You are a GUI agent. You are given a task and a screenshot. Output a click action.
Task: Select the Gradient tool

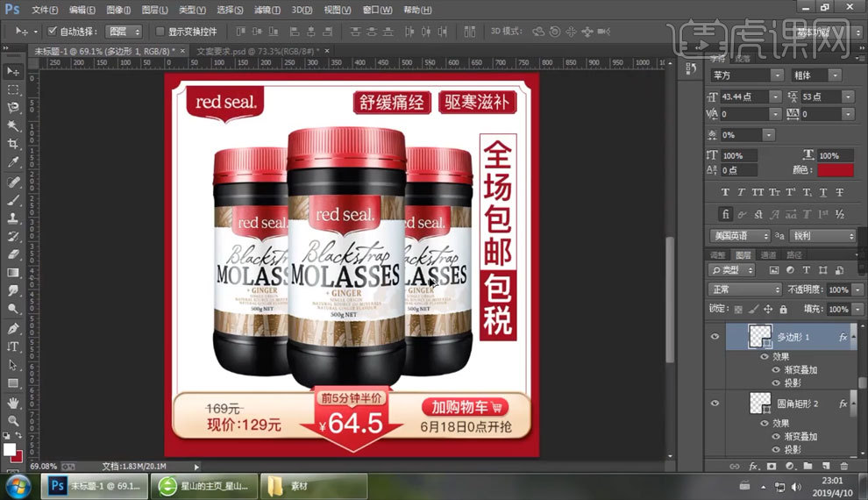[13, 273]
